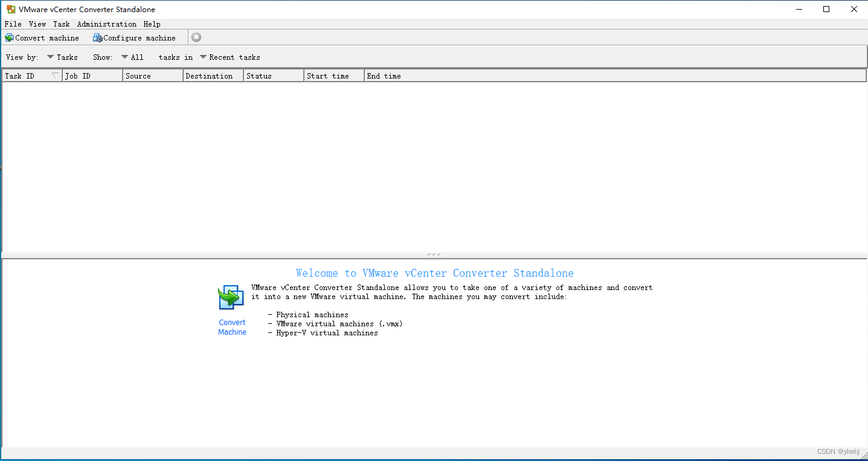Click the 'Physical machines' list entry

click(x=312, y=315)
